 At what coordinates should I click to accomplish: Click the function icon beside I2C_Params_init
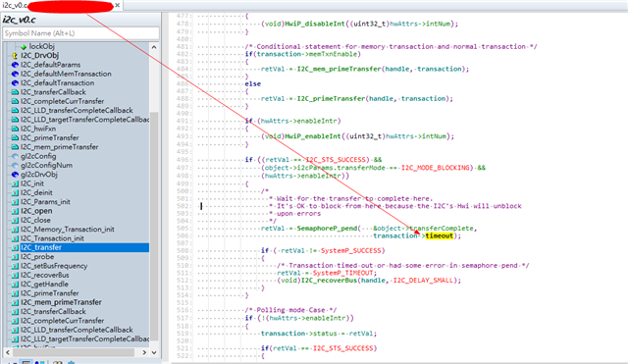click(x=15, y=202)
